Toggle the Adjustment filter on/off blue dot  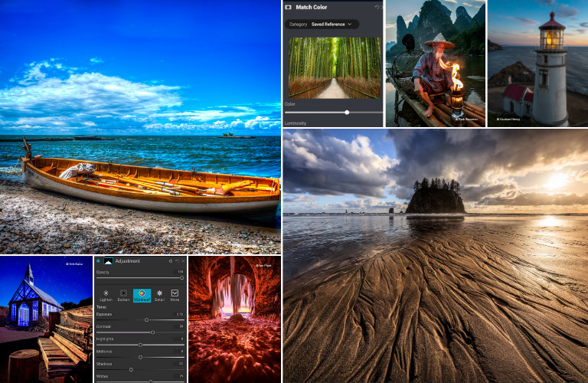[x=98, y=261]
